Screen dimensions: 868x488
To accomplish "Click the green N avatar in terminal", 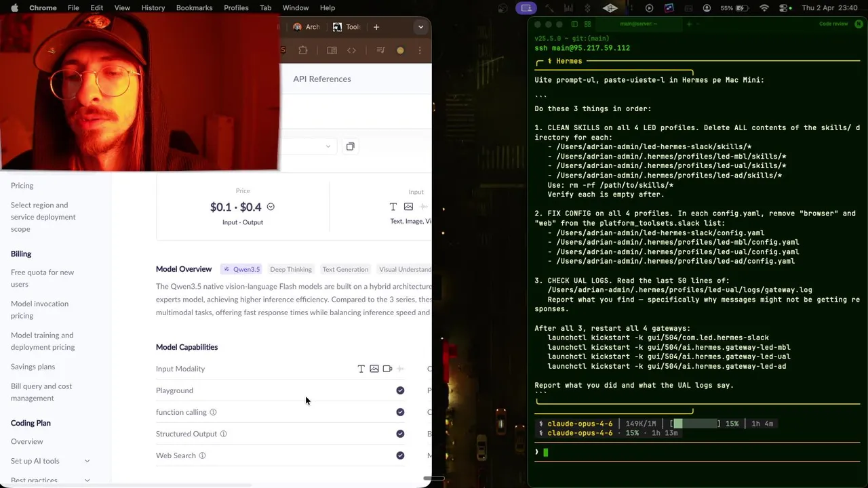I will pos(858,24).
